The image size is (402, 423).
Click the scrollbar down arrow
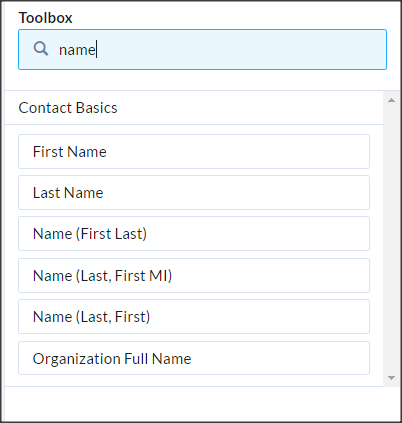(x=392, y=378)
